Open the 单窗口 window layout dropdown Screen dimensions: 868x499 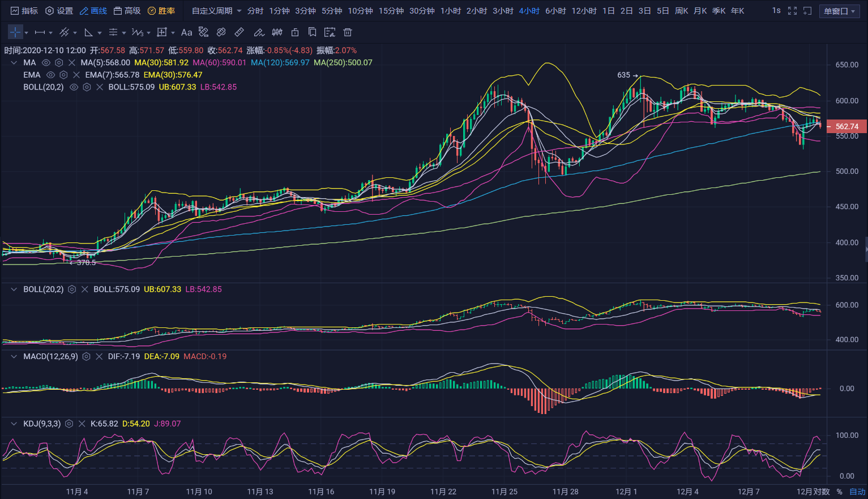[x=839, y=11]
